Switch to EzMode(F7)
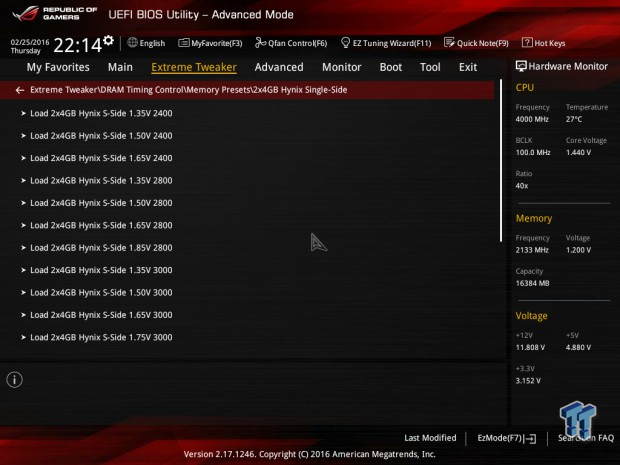The image size is (620, 465). coord(507,438)
